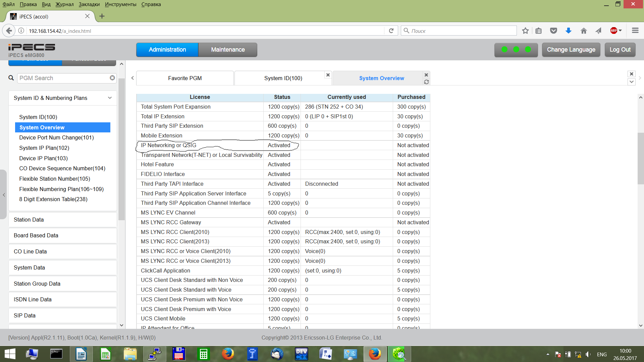Open the Favorite PGM tab
Screen dimensions: 644x362
pyautogui.click(x=185, y=78)
